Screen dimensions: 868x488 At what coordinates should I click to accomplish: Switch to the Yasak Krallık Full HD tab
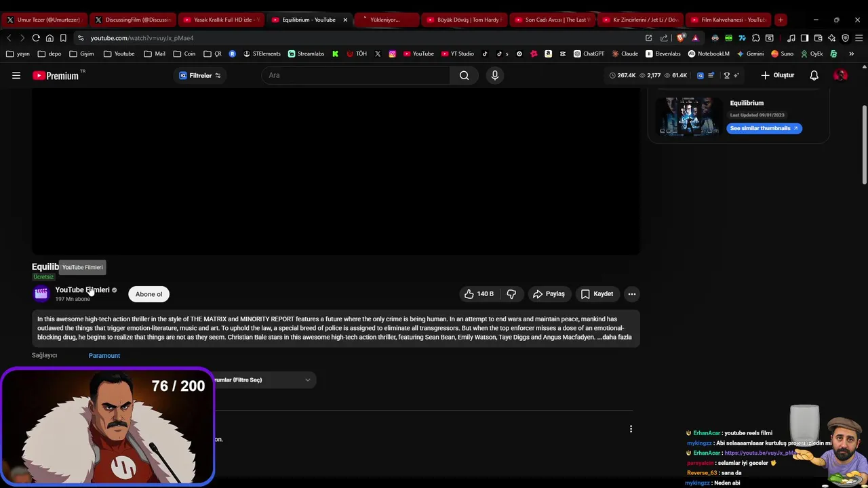[222, 20]
